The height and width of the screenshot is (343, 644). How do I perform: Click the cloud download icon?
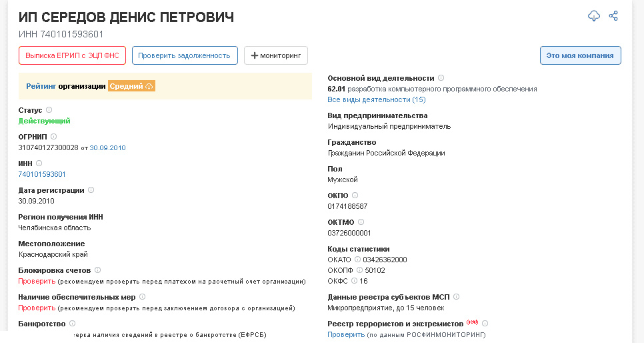594,16
